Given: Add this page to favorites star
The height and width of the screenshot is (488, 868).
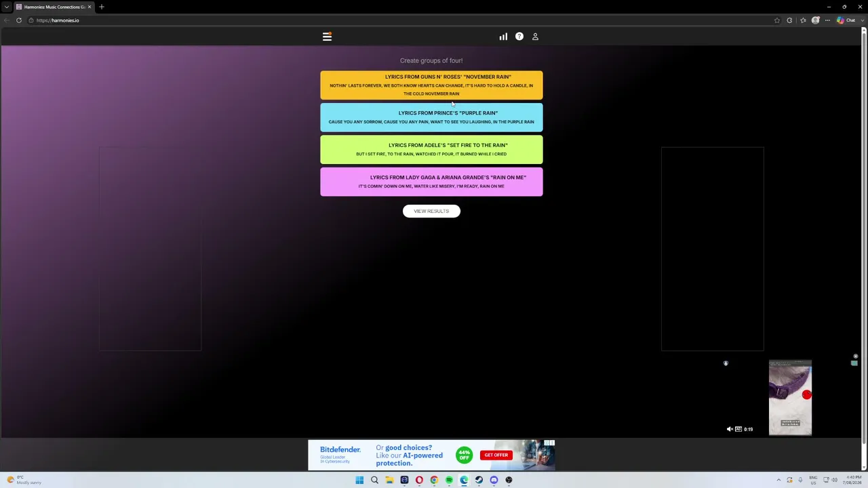Looking at the screenshot, I should coord(777,20).
